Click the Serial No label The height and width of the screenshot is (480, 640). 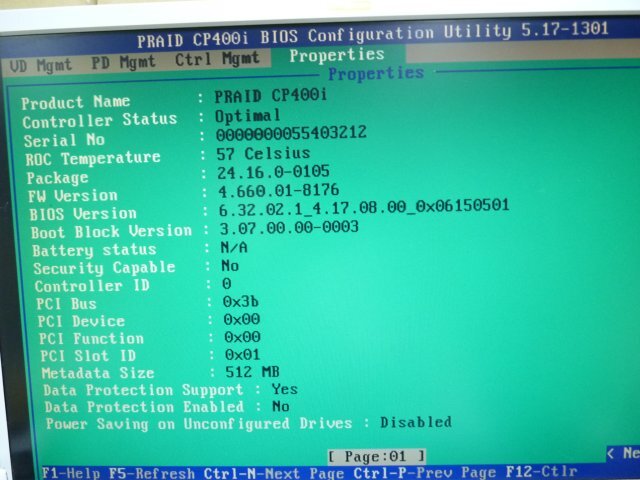click(64, 140)
